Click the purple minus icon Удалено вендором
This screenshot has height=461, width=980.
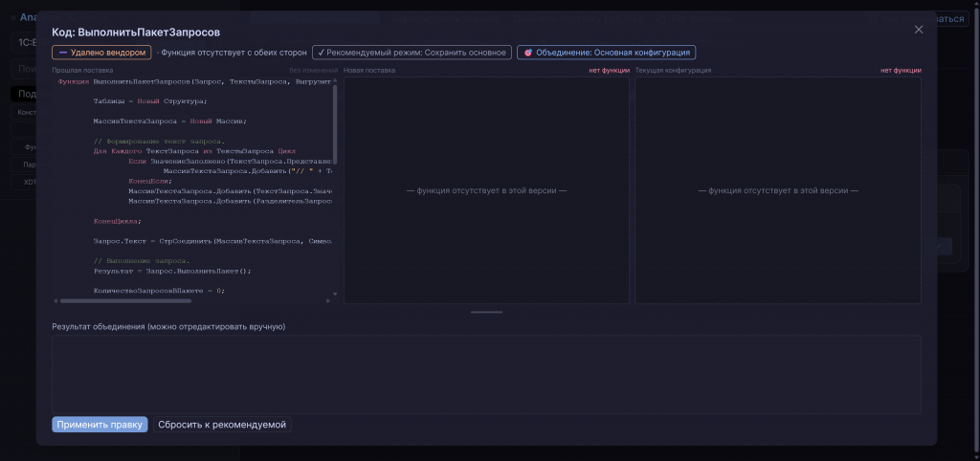click(x=62, y=53)
